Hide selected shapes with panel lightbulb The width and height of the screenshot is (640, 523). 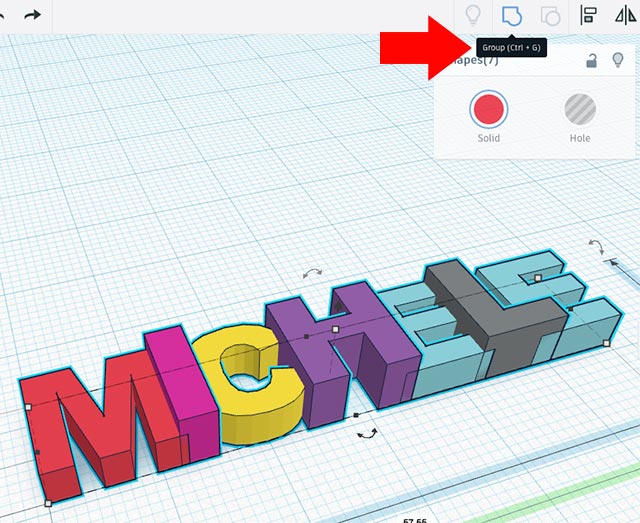pos(618,61)
